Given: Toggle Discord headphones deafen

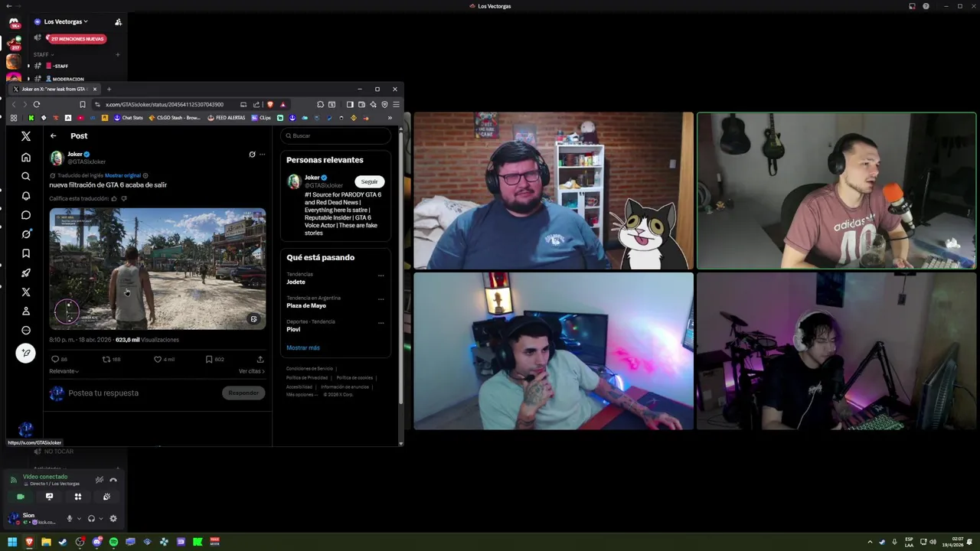Looking at the screenshot, I should click(x=91, y=518).
